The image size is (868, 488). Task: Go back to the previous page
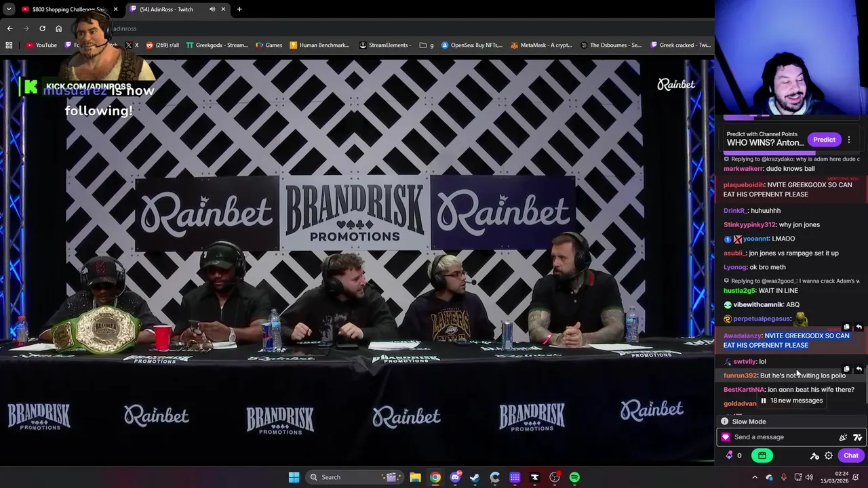9,28
